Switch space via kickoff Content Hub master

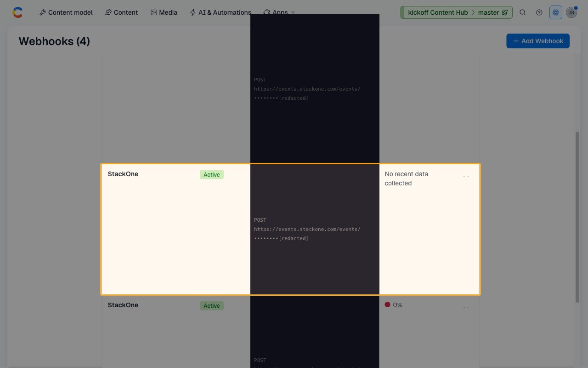pyautogui.click(x=456, y=12)
